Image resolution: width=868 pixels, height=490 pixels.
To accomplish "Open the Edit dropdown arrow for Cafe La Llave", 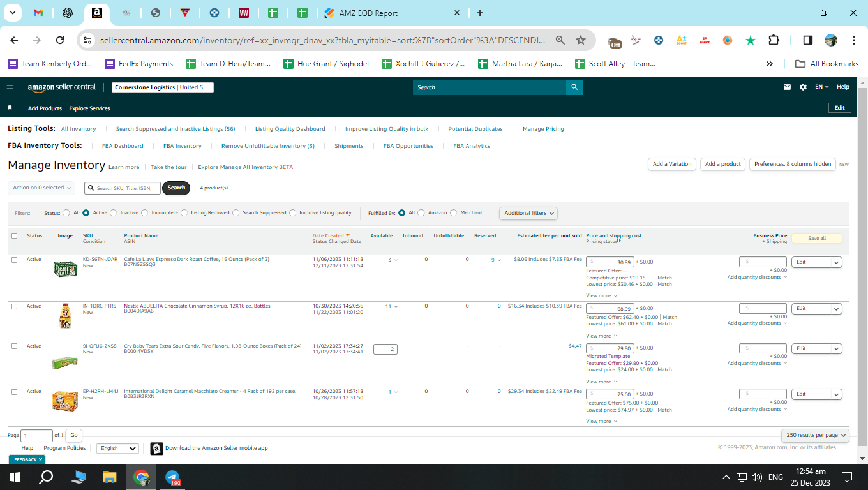I will point(837,262).
